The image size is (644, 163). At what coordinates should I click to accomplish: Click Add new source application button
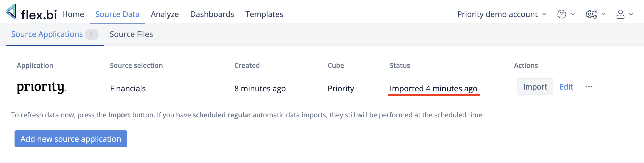71,139
